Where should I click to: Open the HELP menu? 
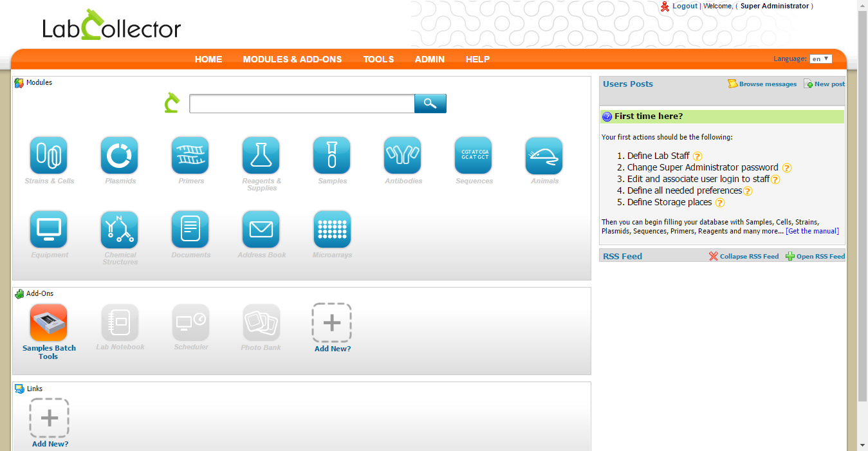pyautogui.click(x=478, y=59)
